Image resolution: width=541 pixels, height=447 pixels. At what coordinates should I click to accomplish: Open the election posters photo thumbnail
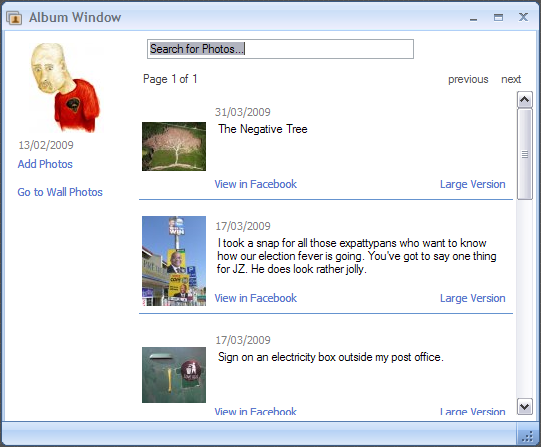[174, 261]
